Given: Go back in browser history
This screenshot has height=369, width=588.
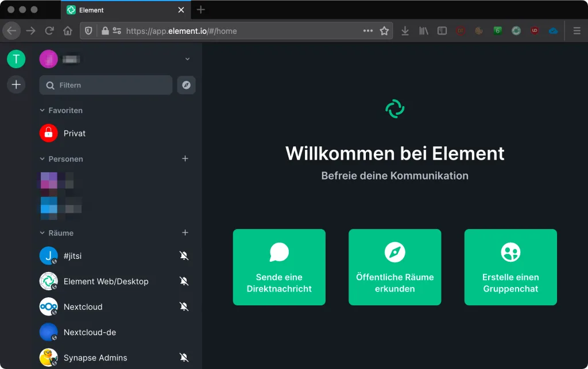Looking at the screenshot, I should tap(11, 31).
